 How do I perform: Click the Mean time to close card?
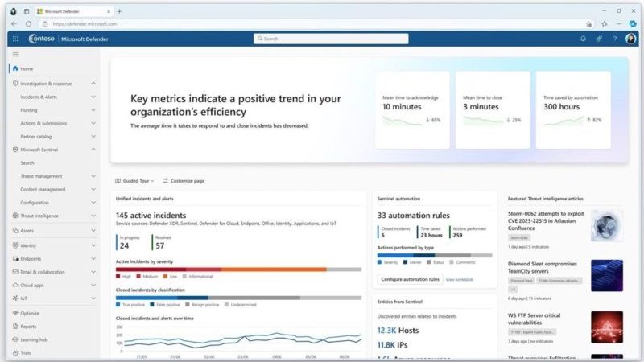493,110
